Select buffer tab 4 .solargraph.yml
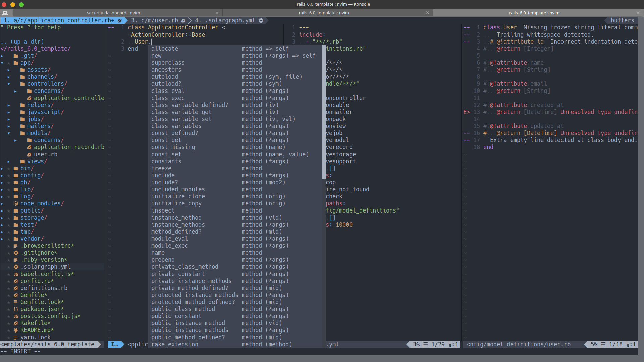The height and width of the screenshot is (362, 644). point(229,21)
